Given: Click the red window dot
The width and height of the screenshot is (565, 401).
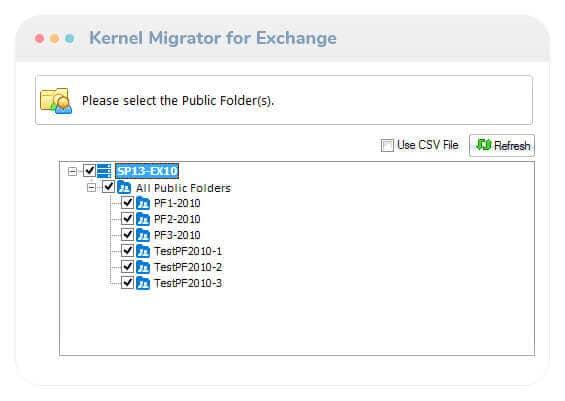Looking at the screenshot, I should click(40, 38).
